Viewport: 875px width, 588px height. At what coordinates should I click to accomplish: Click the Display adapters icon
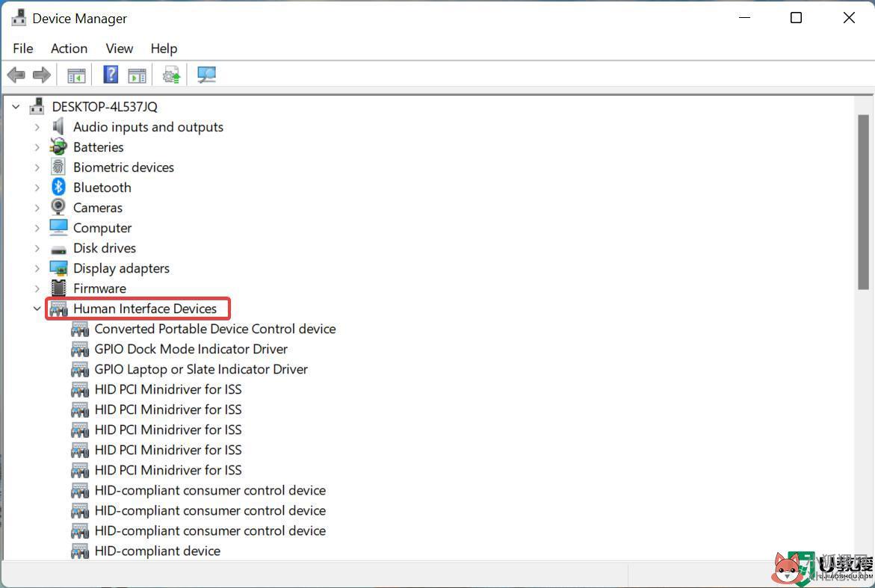(x=58, y=268)
